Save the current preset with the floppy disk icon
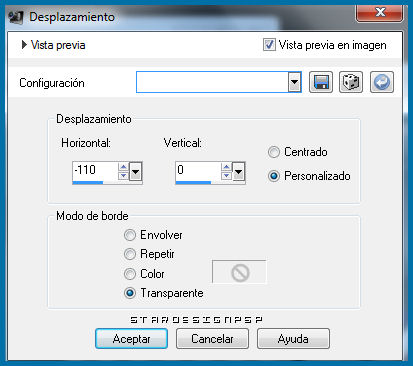 point(321,82)
